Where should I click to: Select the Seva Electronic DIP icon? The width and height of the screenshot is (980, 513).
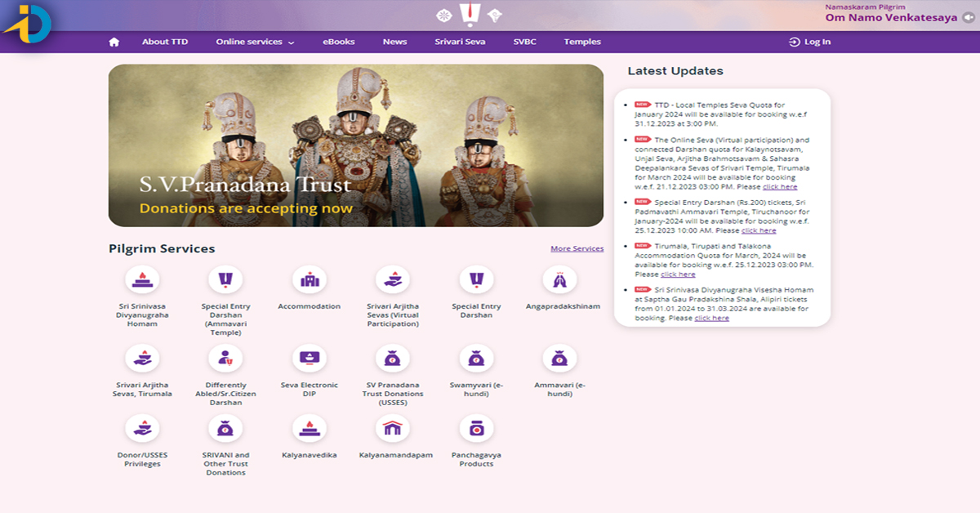pyautogui.click(x=310, y=359)
